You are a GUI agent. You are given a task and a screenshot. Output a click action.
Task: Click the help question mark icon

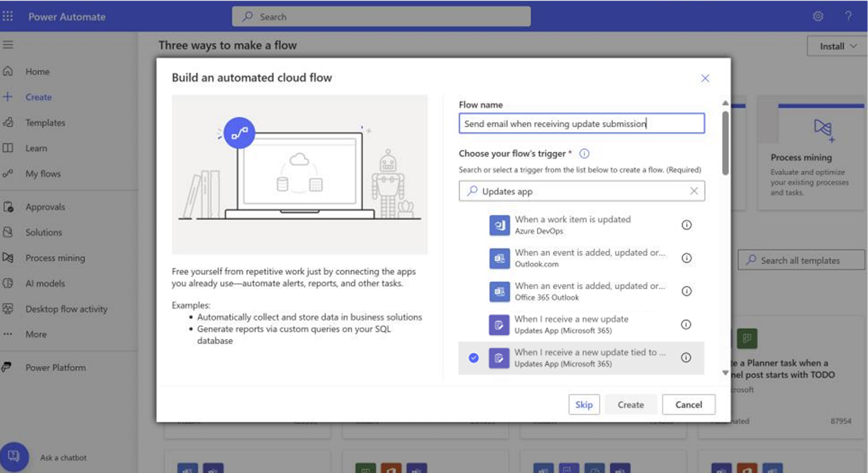[849, 16]
